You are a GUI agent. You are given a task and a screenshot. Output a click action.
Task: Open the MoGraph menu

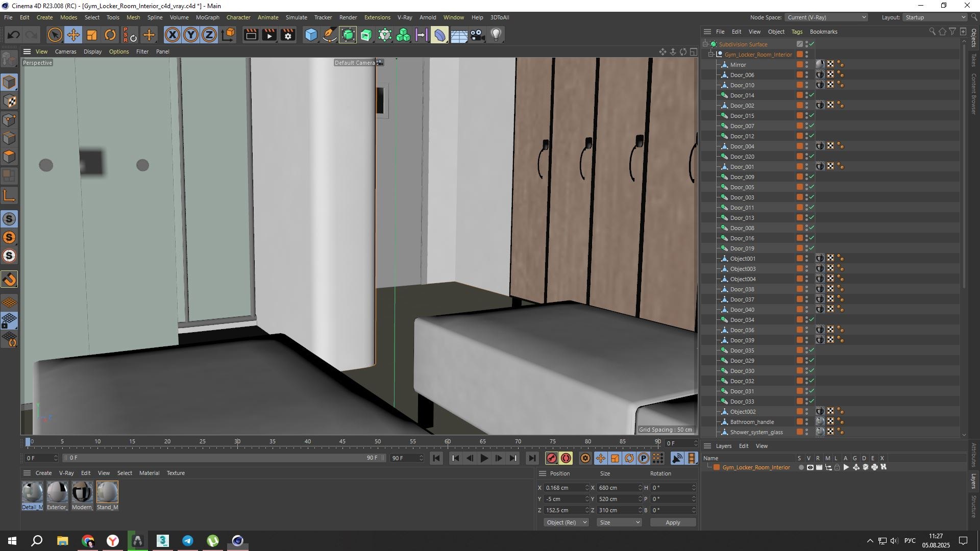(x=207, y=17)
